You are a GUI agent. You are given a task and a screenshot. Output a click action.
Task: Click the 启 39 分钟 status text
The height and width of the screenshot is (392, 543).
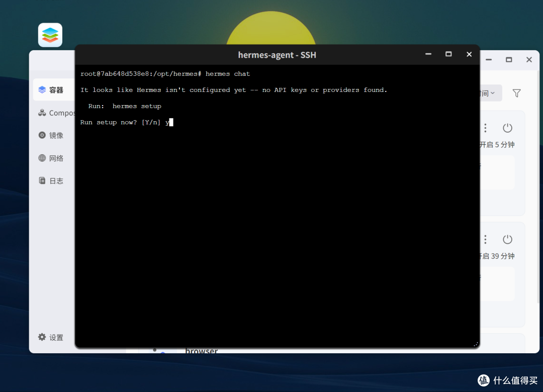coord(497,256)
